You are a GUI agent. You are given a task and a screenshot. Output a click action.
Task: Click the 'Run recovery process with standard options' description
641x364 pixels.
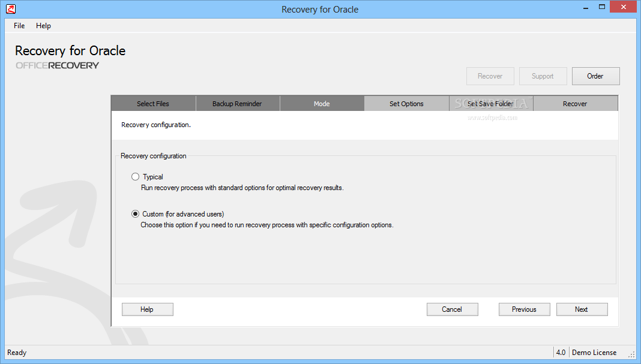pyautogui.click(x=242, y=188)
